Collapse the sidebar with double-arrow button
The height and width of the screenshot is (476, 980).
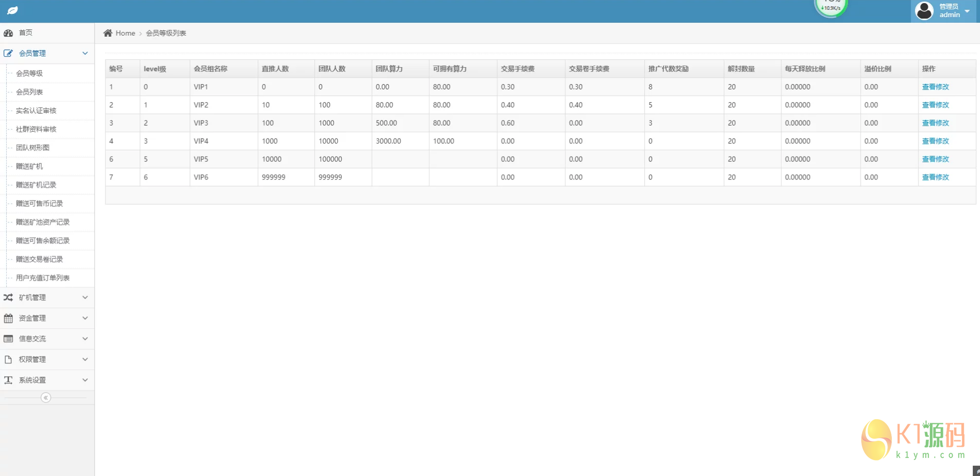[46, 397]
